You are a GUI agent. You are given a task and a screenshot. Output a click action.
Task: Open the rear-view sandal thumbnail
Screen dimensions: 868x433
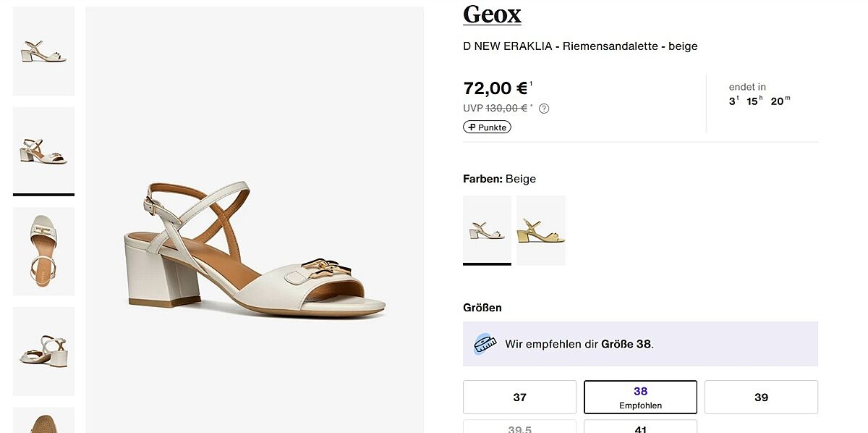[x=43, y=350]
